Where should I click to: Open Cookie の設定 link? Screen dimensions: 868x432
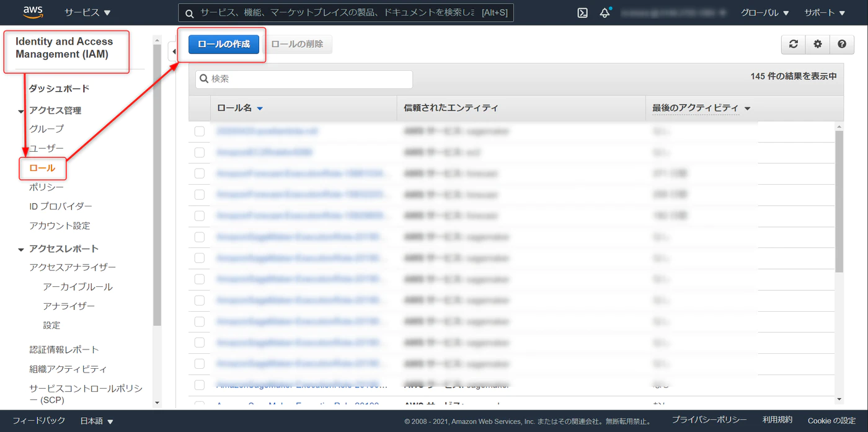coord(831,420)
